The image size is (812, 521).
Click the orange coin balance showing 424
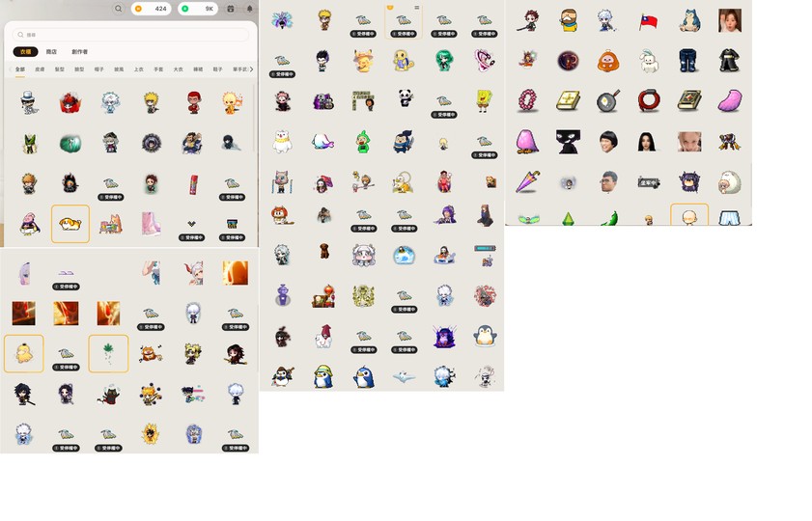(151, 9)
